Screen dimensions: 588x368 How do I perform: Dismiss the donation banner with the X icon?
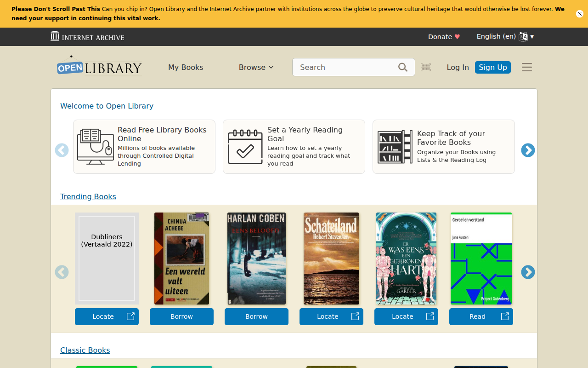580,14
